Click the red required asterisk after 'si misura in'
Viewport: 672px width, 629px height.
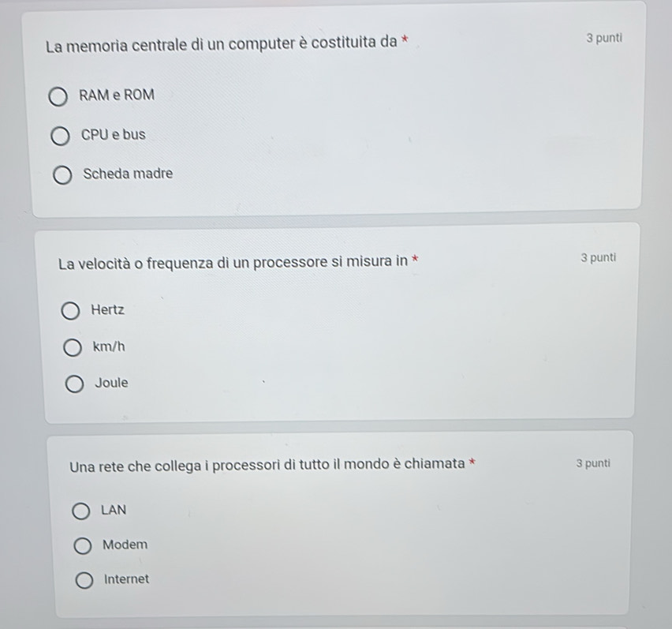(415, 259)
